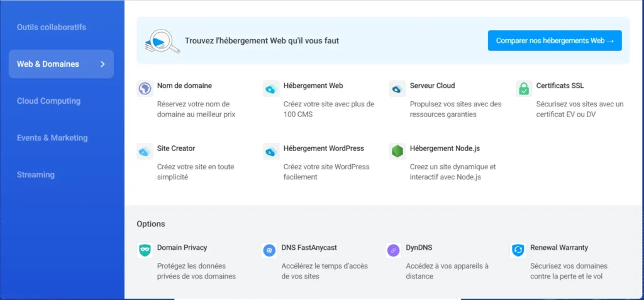Open the Events & Marketing section
The width and height of the screenshot is (644, 300).
click(x=52, y=138)
